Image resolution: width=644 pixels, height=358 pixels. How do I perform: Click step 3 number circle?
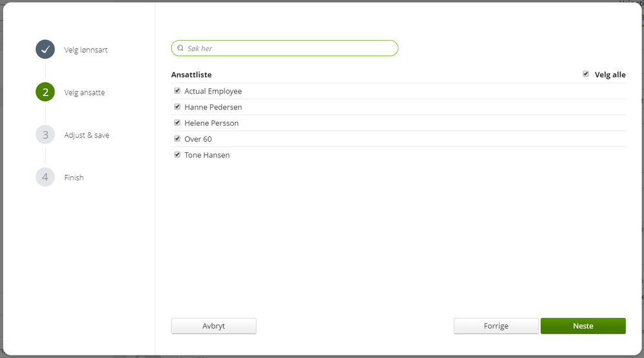coord(45,135)
